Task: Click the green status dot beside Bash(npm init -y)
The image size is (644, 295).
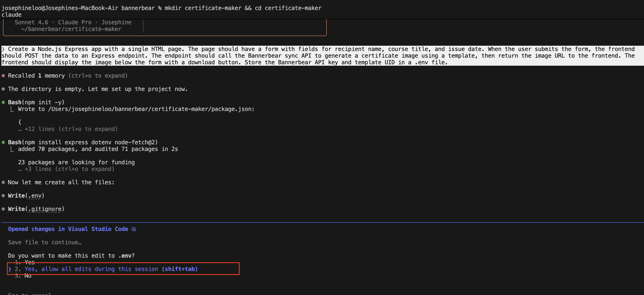Action: 3,102
